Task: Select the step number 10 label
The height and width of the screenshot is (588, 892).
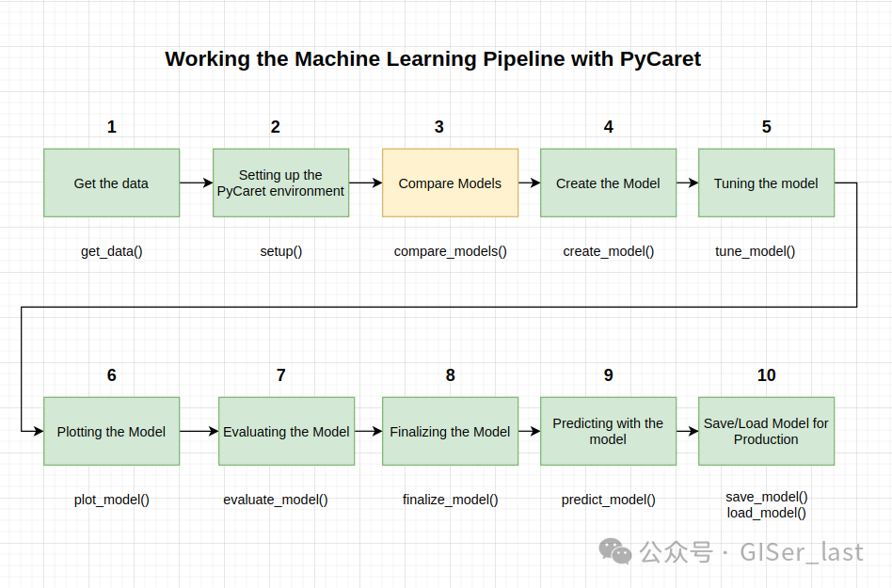Action: tap(766, 374)
